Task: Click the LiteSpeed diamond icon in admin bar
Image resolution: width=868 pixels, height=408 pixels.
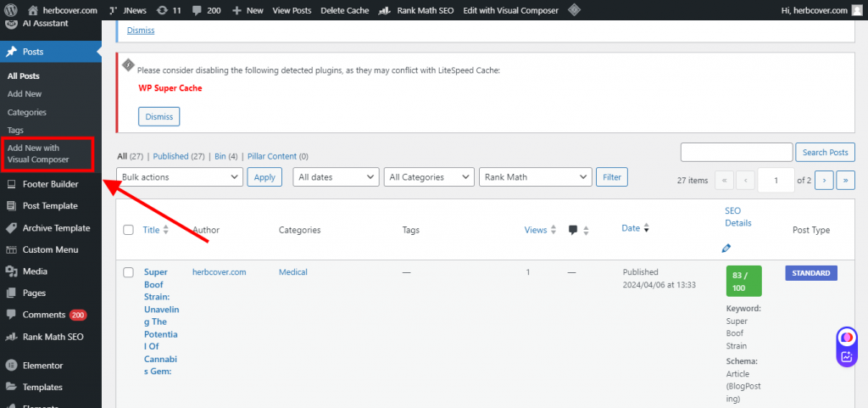Action: (574, 10)
